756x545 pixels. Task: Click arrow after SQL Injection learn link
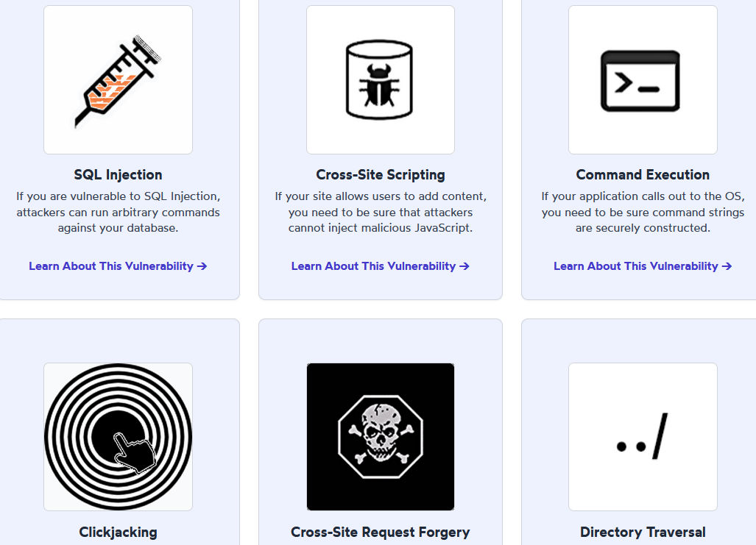(202, 266)
